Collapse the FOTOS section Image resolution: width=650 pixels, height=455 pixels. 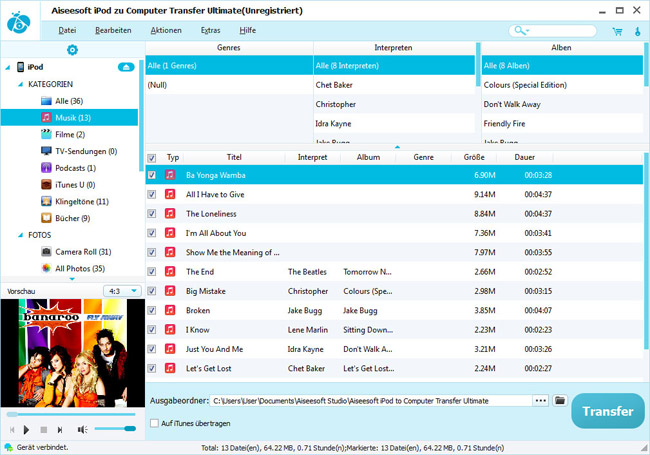point(20,235)
